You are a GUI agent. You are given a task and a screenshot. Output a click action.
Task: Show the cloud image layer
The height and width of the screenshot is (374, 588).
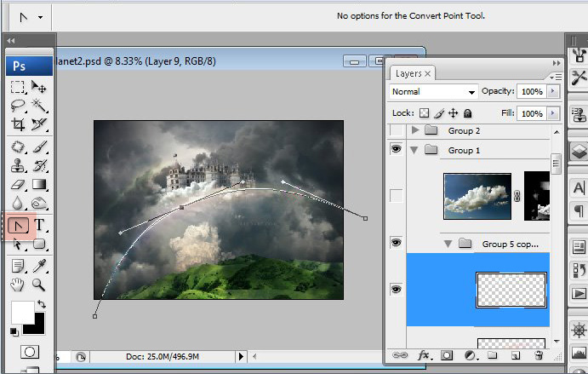coord(396,196)
